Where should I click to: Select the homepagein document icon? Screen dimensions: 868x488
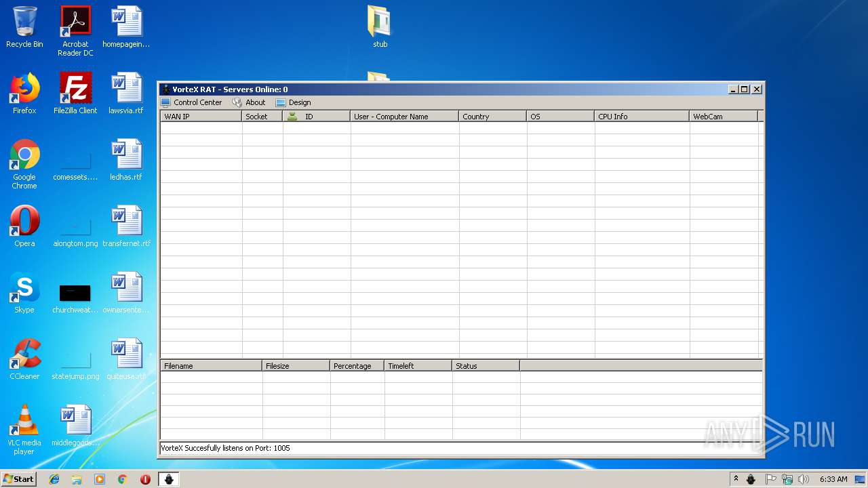pyautogui.click(x=126, y=27)
